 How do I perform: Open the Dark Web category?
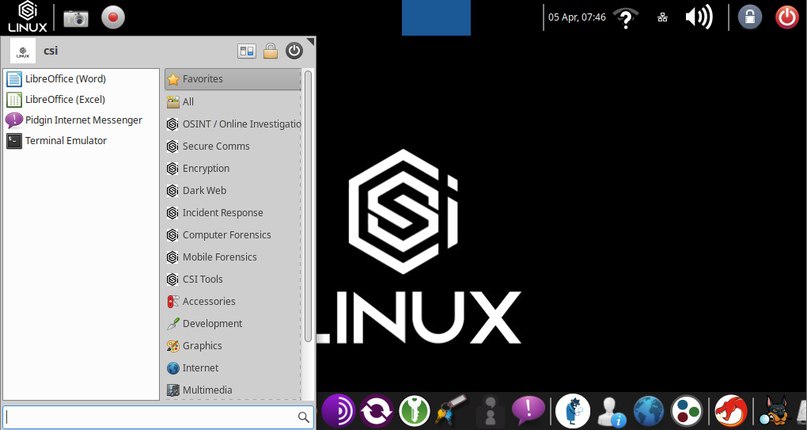point(233,191)
